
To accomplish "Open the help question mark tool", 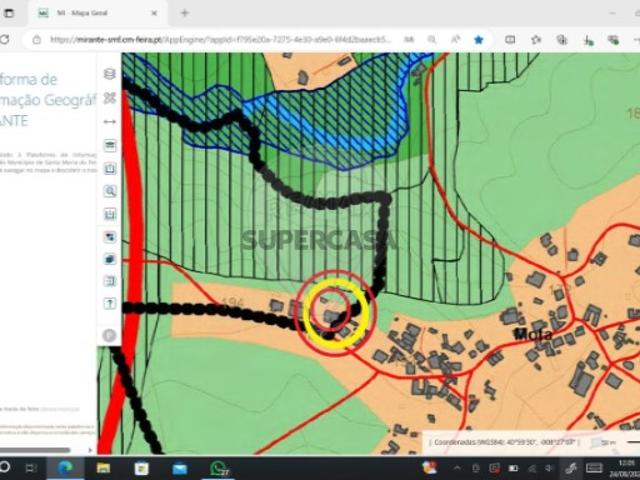I will (110, 303).
